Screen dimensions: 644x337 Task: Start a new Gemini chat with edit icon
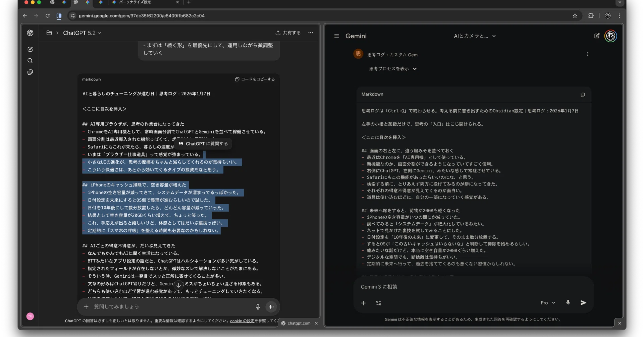point(597,36)
